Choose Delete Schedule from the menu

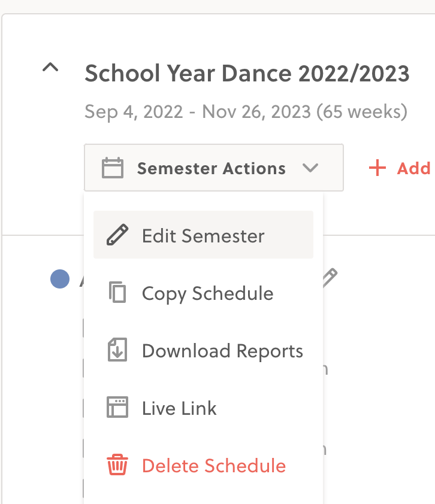click(213, 465)
